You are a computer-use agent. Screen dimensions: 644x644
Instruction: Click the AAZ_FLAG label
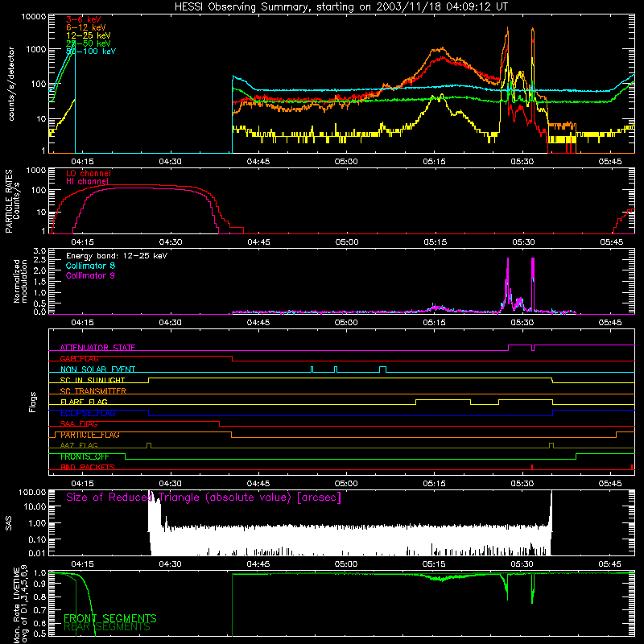pyautogui.click(x=79, y=445)
